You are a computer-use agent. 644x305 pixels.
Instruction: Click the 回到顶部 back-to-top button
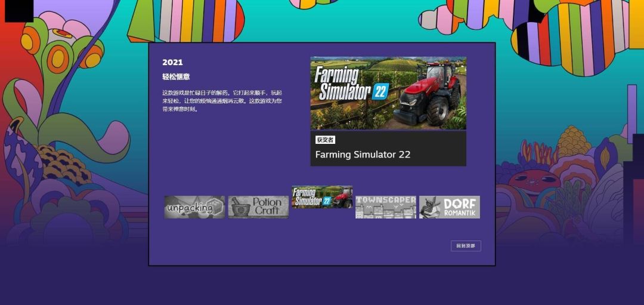tap(466, 246)
